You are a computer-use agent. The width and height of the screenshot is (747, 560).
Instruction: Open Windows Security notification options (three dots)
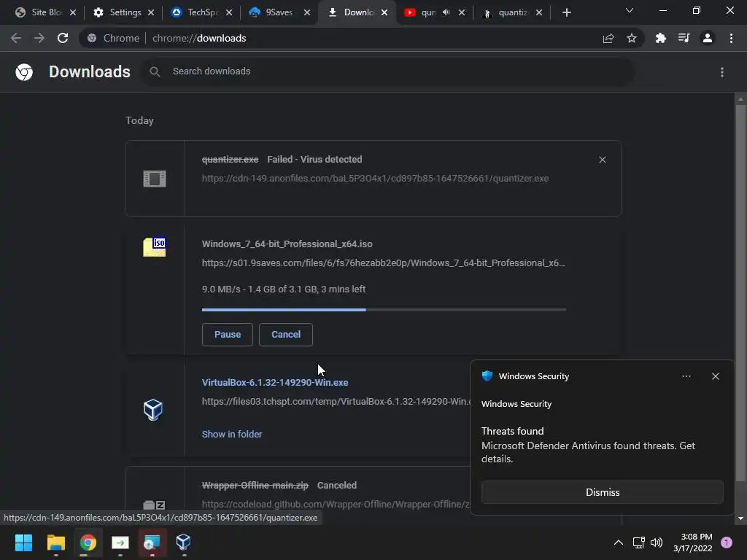686,376
